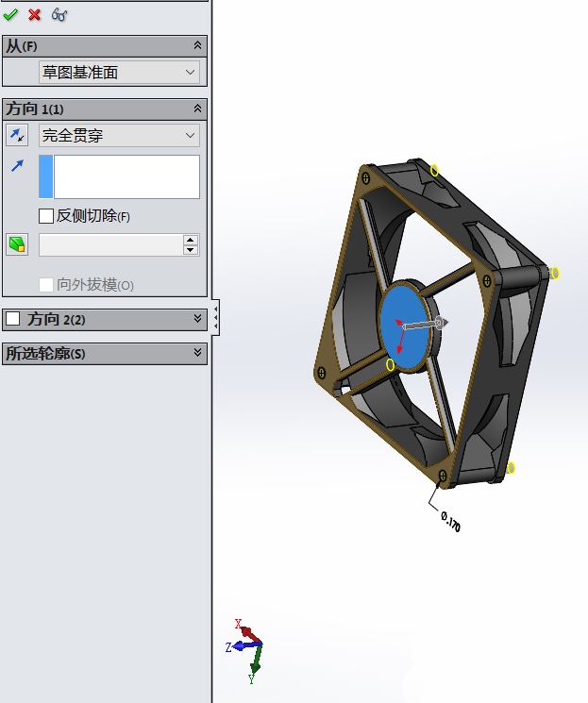Click the gray cut direction arrow handle

[440, 322]
